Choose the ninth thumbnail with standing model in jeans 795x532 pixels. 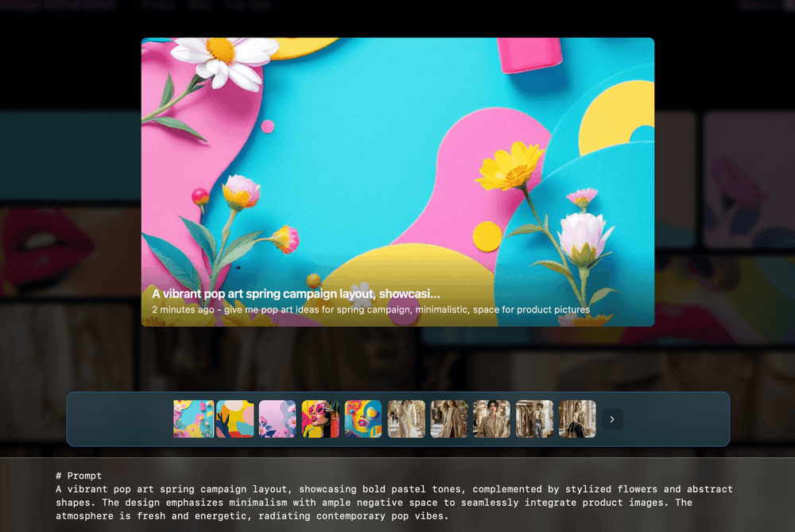(534, 419)
